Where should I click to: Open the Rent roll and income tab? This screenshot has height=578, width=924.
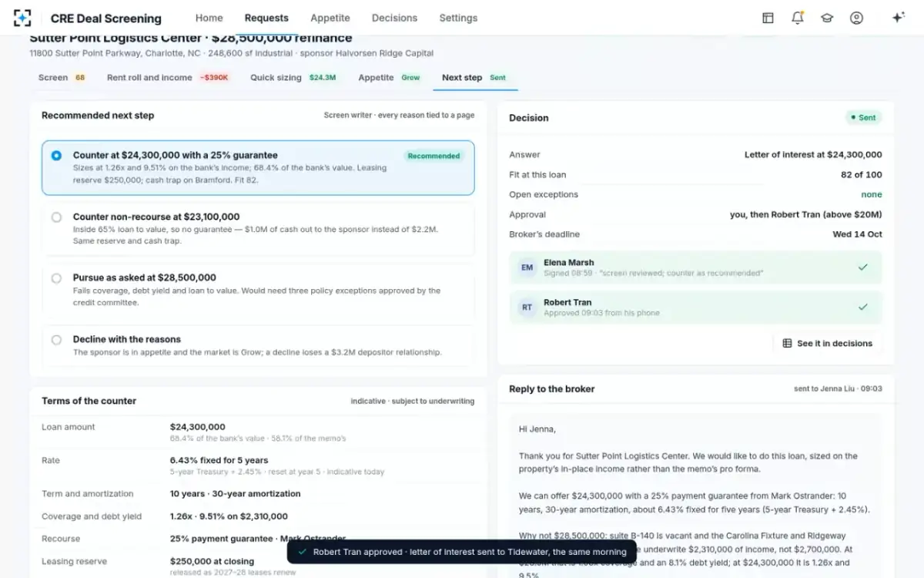[x=168, y=77]
